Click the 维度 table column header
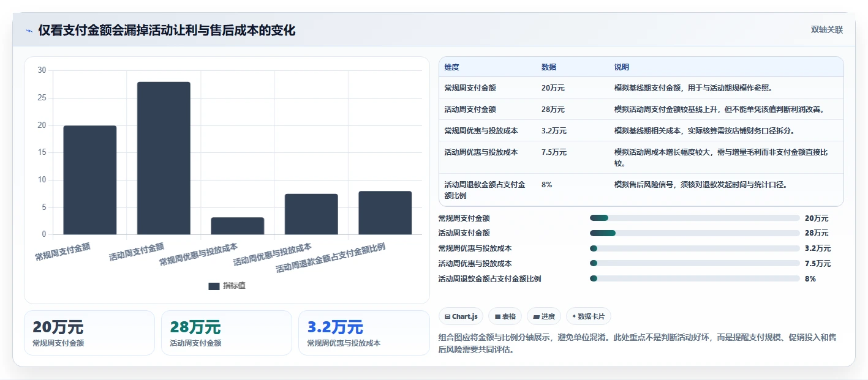Viewport: 868px width, 380px height. pyautogui.click(x=452, y=67)
